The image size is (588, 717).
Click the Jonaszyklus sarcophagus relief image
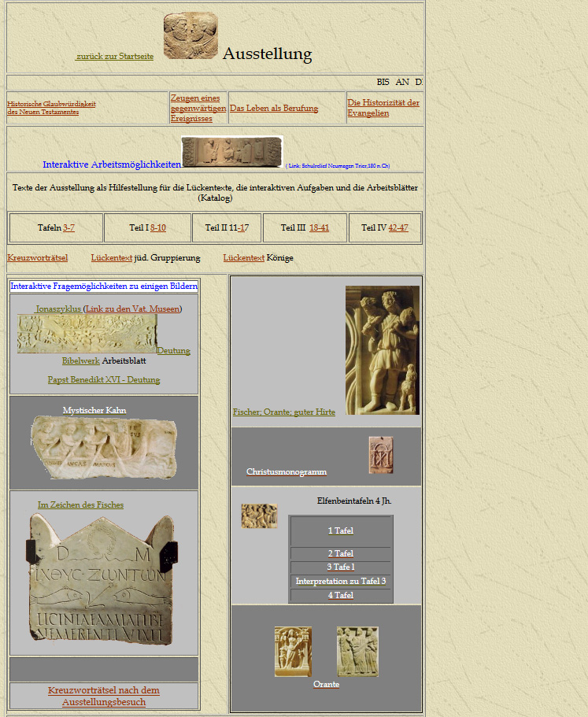(x=87, y=334)
